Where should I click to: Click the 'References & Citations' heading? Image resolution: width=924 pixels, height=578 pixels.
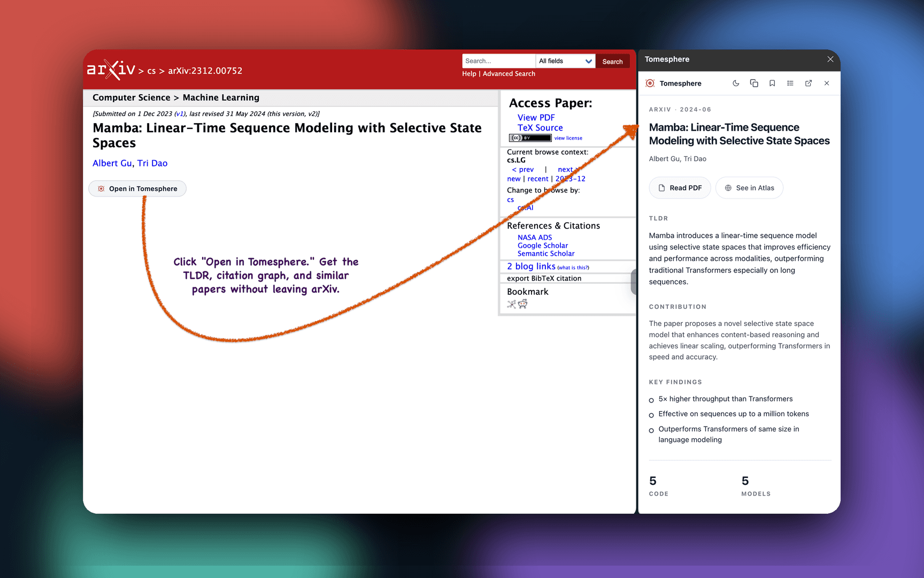point(553,226)
